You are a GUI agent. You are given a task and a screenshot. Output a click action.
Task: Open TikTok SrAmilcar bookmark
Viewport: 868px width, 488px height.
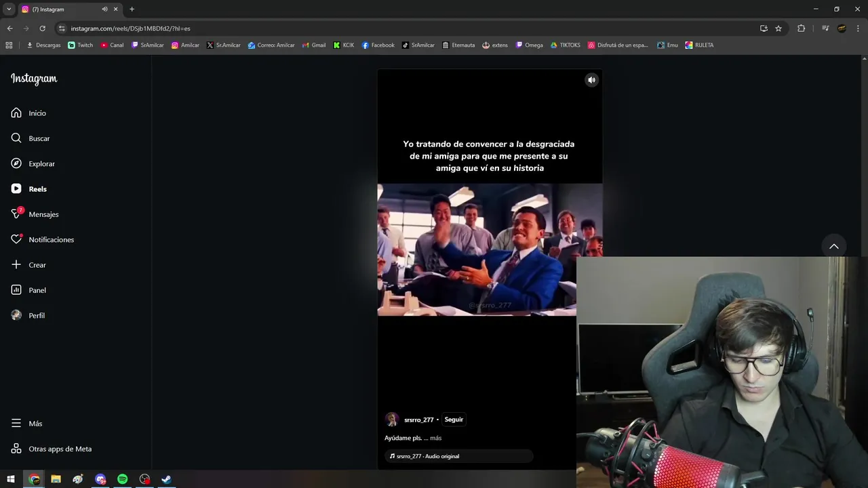pyautogui.click(x=418, y=45)
